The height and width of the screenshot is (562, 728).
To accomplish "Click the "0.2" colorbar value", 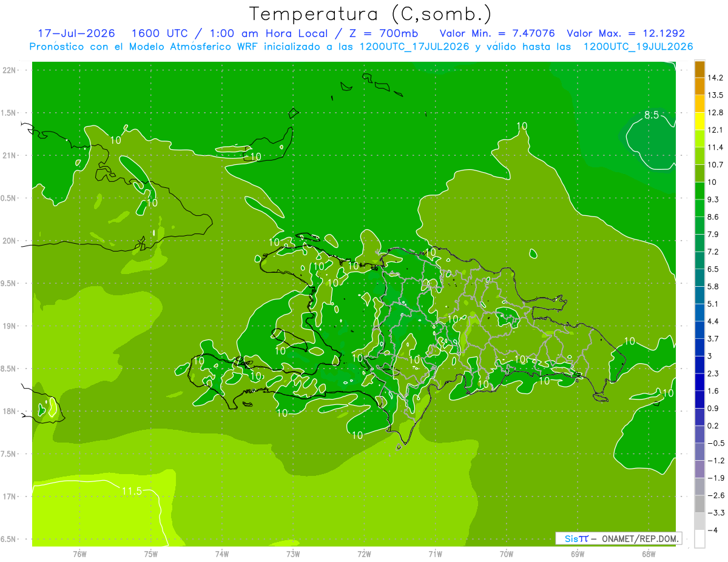I will pos(713,426).
